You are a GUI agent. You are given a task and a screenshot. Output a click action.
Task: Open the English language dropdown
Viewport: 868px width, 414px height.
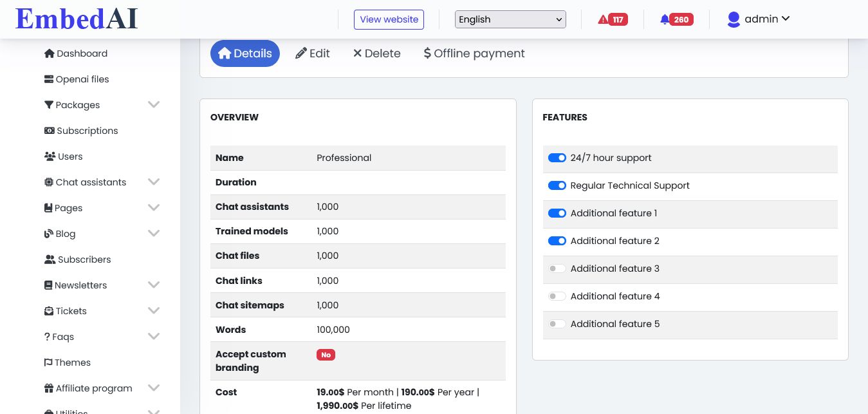[510, 19]
